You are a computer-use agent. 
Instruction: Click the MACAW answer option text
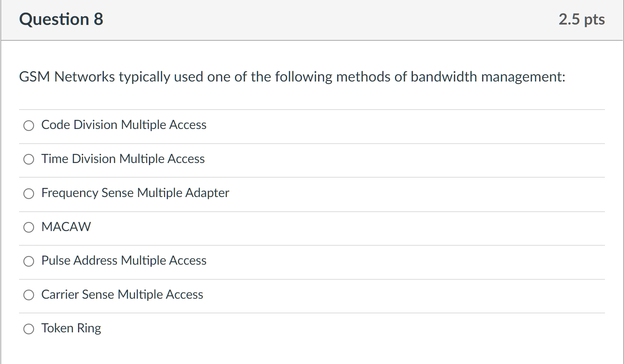coord(66,227)
